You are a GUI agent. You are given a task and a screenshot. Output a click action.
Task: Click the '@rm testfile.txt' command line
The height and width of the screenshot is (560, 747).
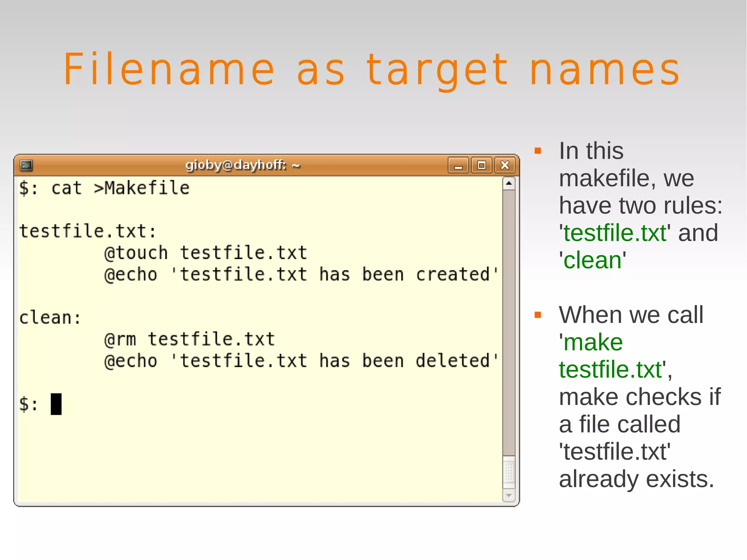point(189,339)
